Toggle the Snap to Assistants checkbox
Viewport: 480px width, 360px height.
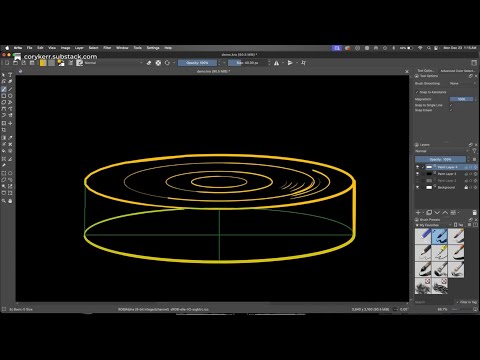coord(417,92)
